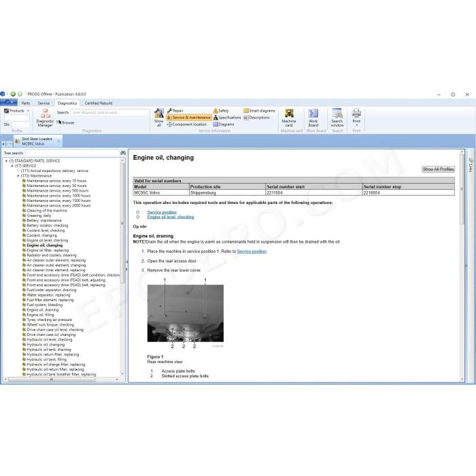The height and width of the screenshot is (476, 476).
Task: Open the Print dropdown arrow
Action: tap(357, 125)
